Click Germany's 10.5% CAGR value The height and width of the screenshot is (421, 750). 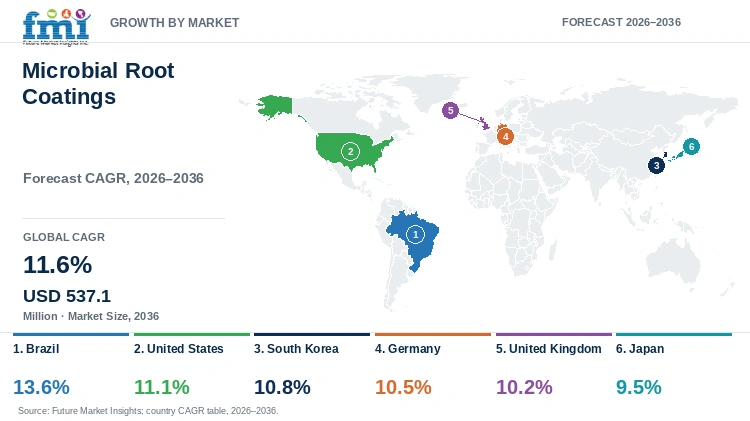pyautogui.click(x=403, y=387)
